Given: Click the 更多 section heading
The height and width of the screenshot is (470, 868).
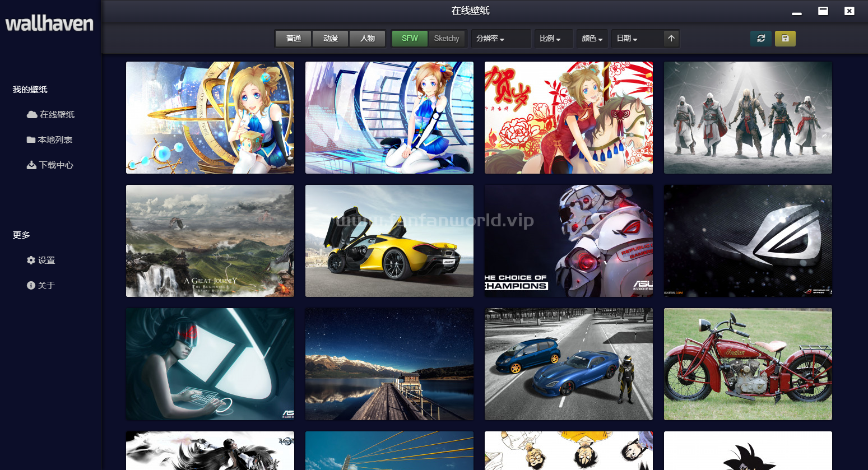Looking at the screenshot, I should tap(21, 235).
